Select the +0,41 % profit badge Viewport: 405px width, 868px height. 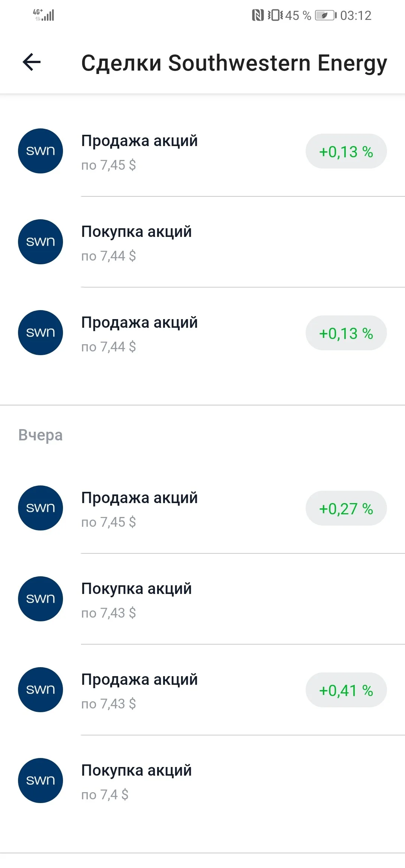coord(346,690)
